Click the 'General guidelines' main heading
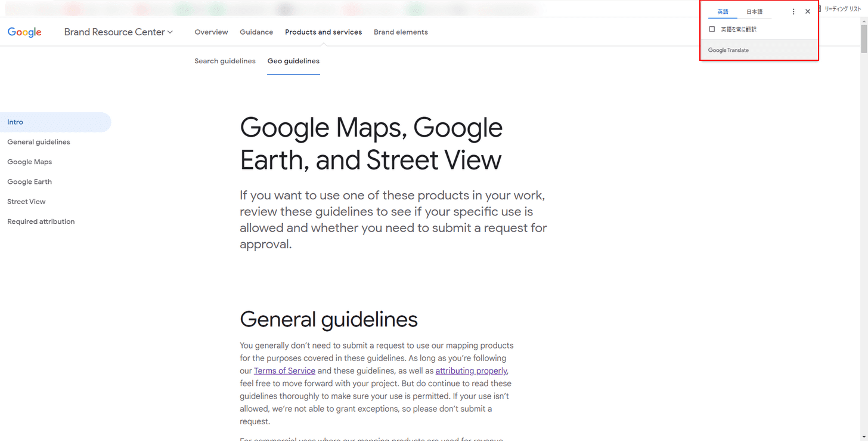Image resolution: width=868 pixels, height=441 pixels. click(x=328, y=319)
